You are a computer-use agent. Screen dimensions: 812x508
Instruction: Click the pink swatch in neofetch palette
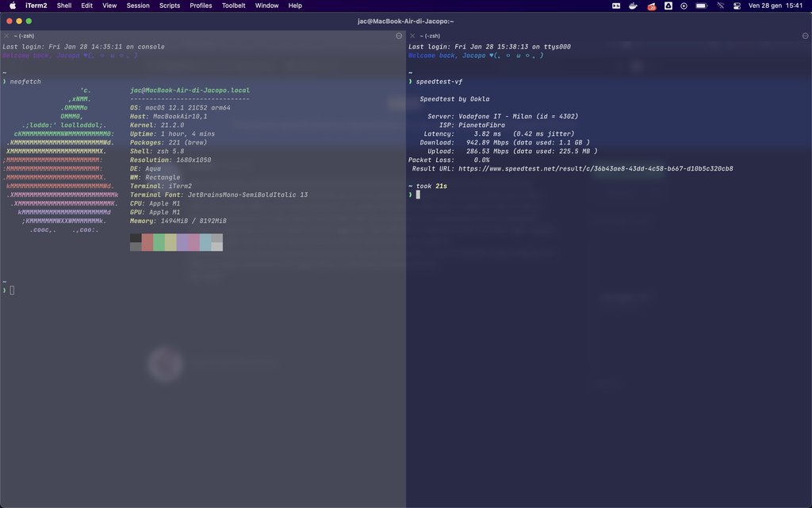194,242
